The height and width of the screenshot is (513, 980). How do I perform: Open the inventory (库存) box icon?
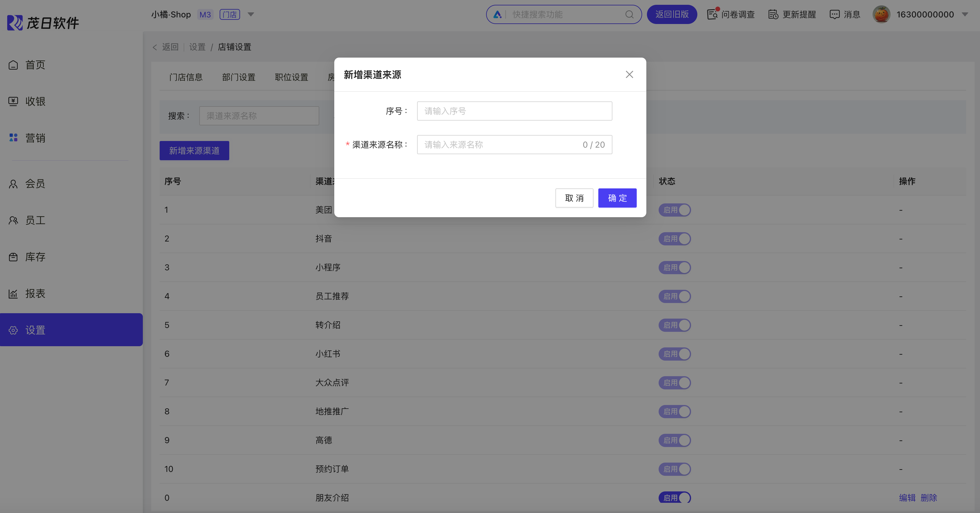(x=13, y=257)
